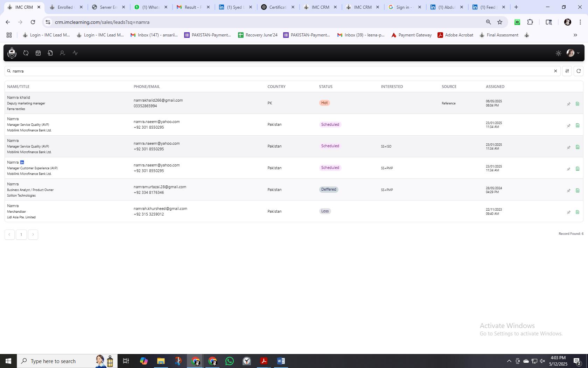Click the address bar URL
The image size is (588, 368).
[x=102, y=22]
